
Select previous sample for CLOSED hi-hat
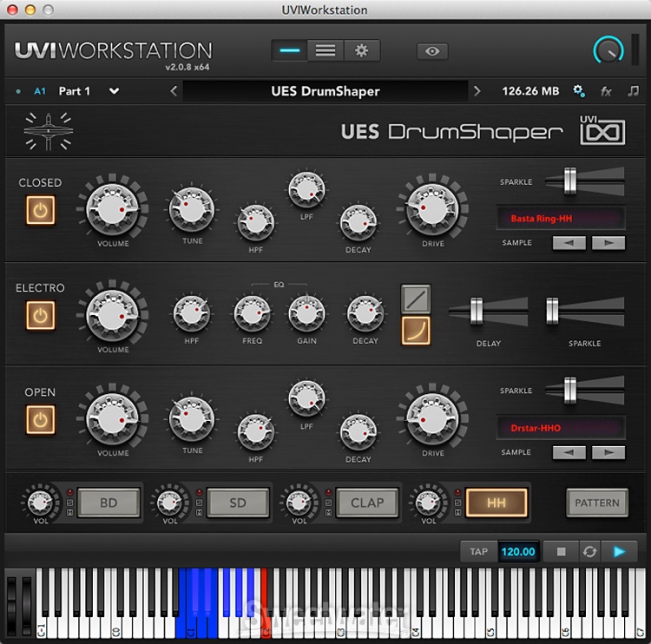tap(569, 243)
